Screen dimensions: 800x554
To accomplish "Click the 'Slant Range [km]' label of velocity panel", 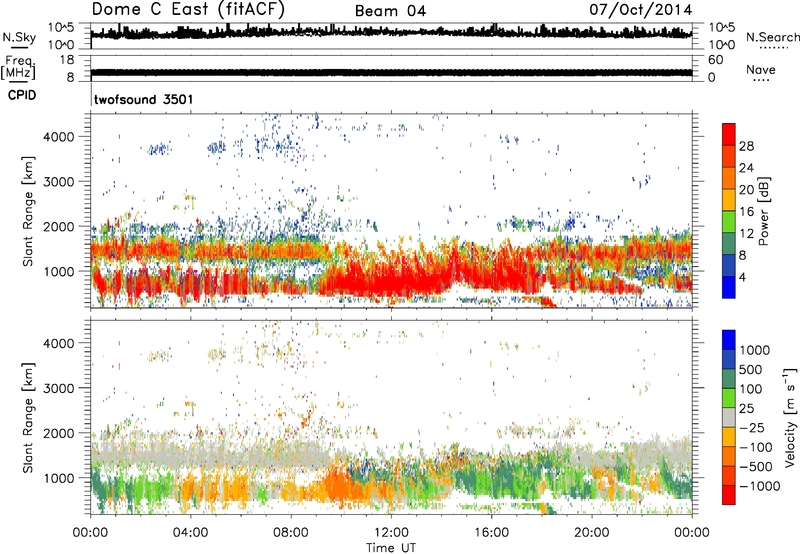I will point(28,417).
